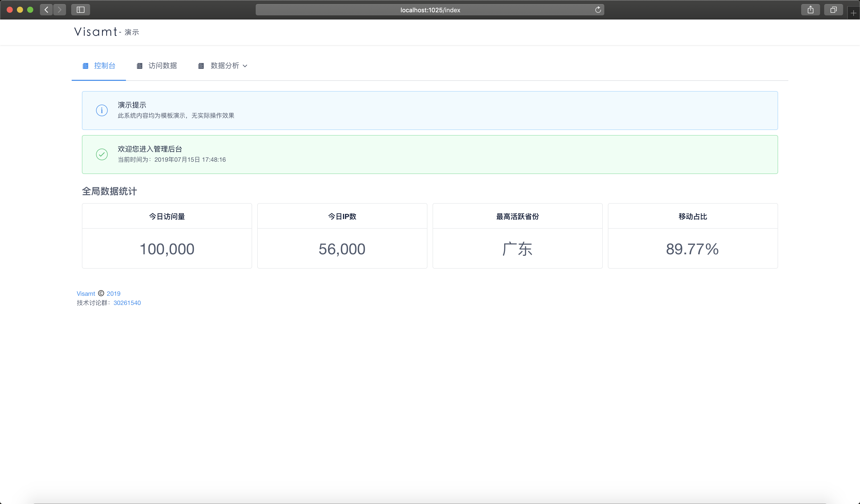860x504 pixels.
Task: Open the 30261540 discussion group link
Action: [127, 303]
